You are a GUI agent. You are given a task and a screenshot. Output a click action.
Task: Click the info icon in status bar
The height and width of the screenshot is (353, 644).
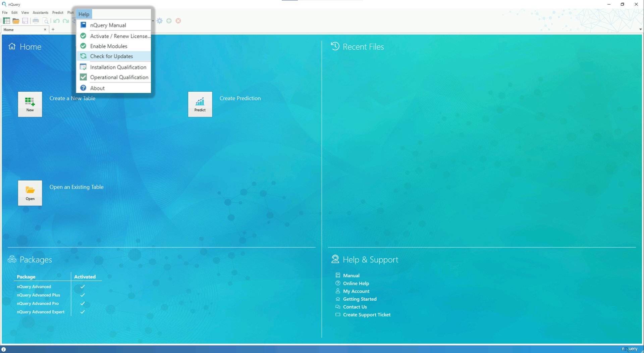pyautogui.click(x=4, y=349)
